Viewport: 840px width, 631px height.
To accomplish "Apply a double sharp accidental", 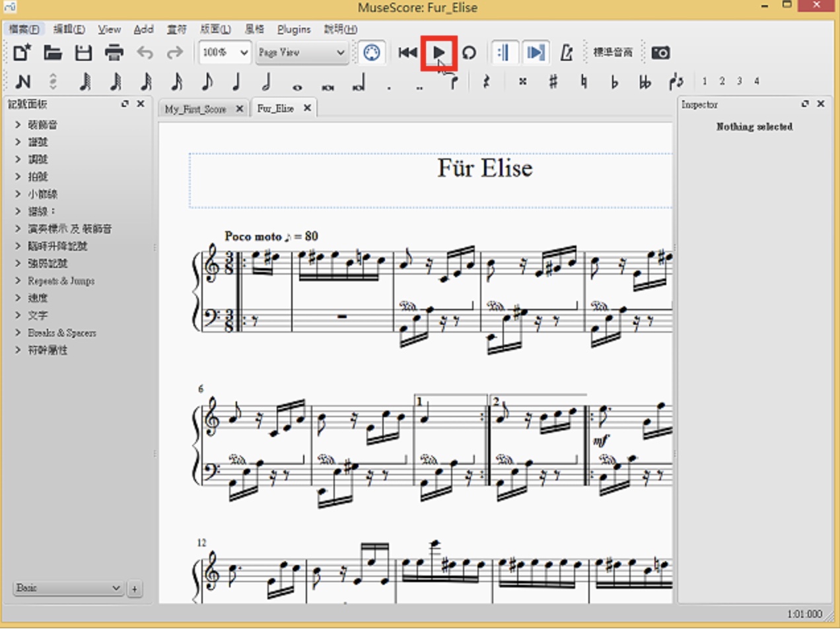I will (x=522, y=81).
